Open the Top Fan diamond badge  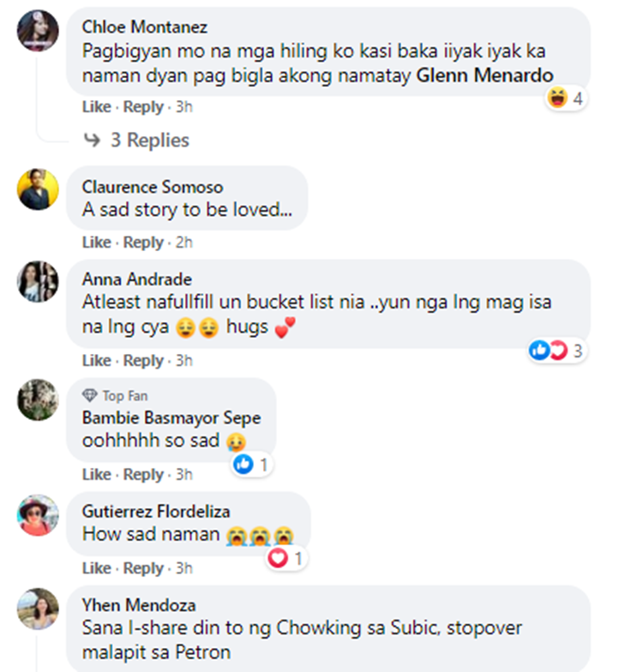(x=89, y=395)
